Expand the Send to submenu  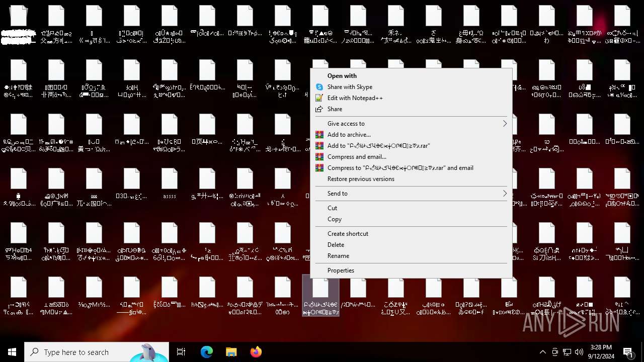[x=411, y=194]
